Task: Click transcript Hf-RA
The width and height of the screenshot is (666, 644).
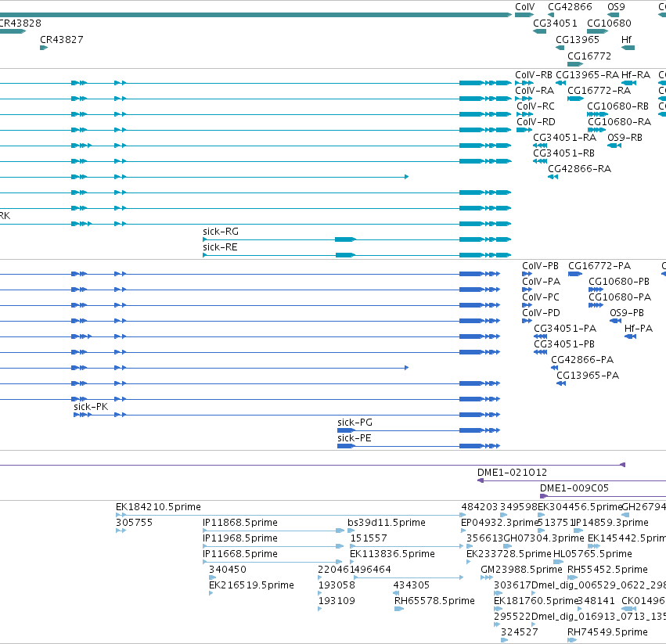Action: pos(635,75)
